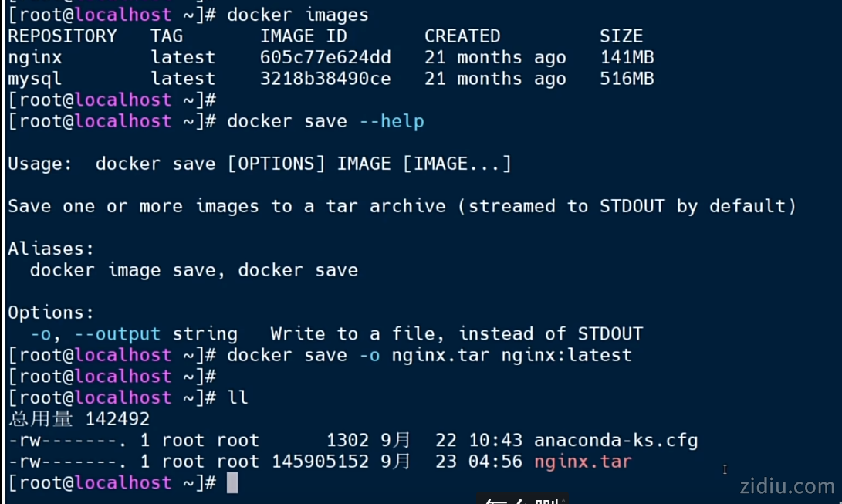Image resolution: width=842 pixels, height=504 pixels.
Task: Click the zidiu.com watermark
Action: pos(786,486)
